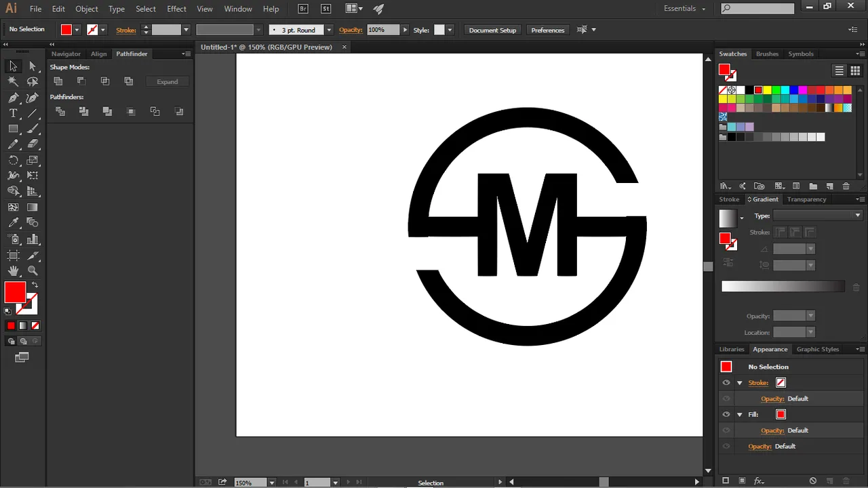Click the Document Setup button
Screen dimensions: 868x488
tap(492, 30)
